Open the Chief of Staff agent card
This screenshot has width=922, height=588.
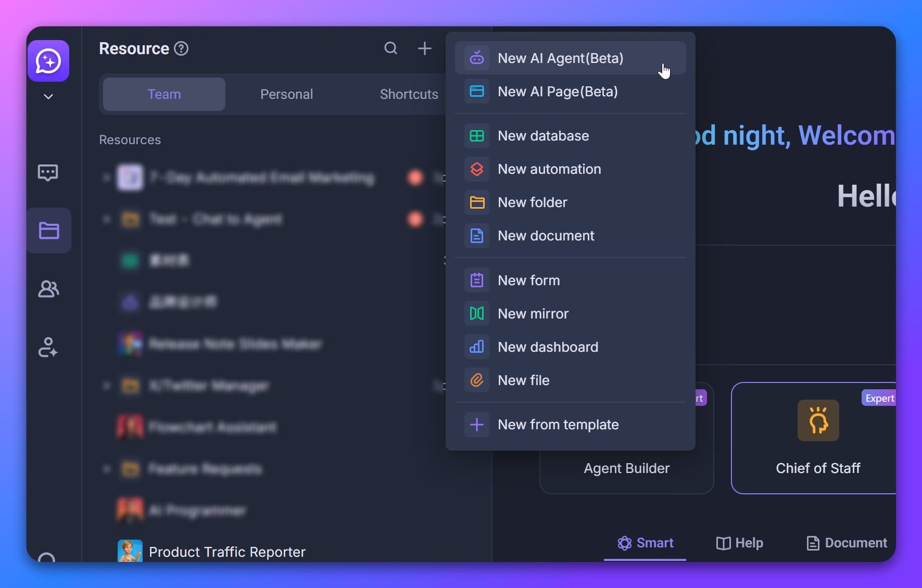[x=817, y=438]
